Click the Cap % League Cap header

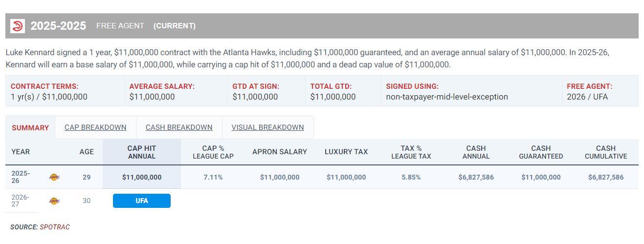(x=213, y=152)
